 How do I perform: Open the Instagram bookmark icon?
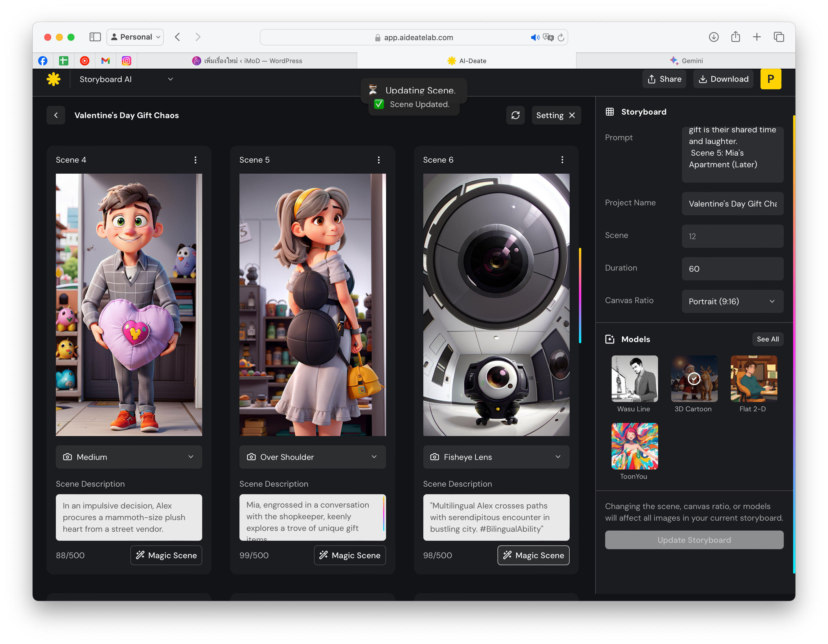tap(126, 61)
